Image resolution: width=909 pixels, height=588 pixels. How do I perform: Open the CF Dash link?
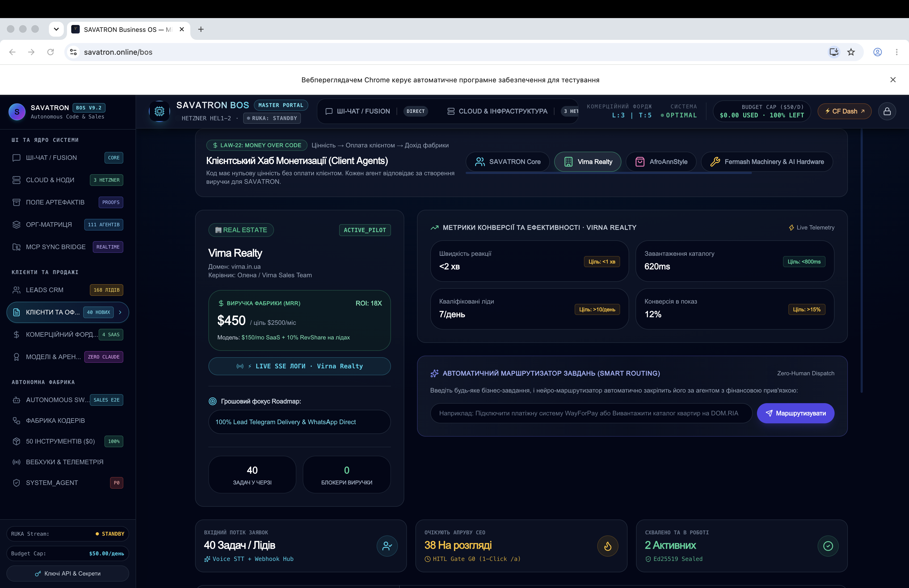click(x=844, y=112)
